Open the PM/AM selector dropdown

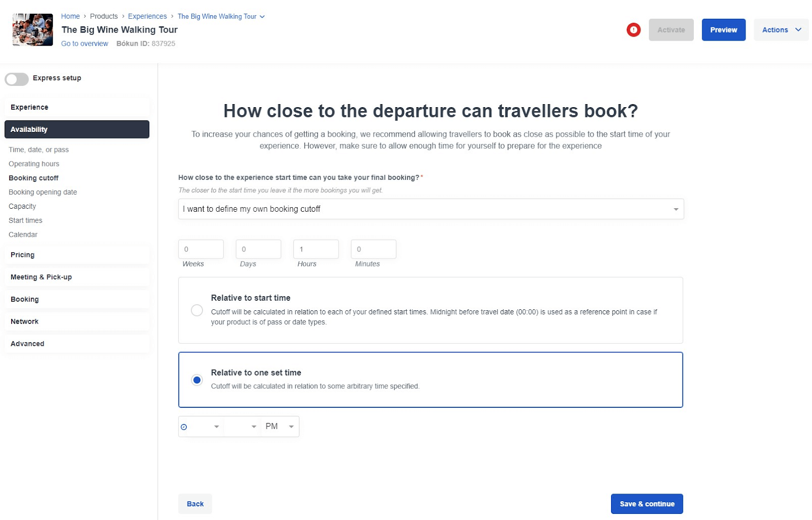tap(279, 427)
